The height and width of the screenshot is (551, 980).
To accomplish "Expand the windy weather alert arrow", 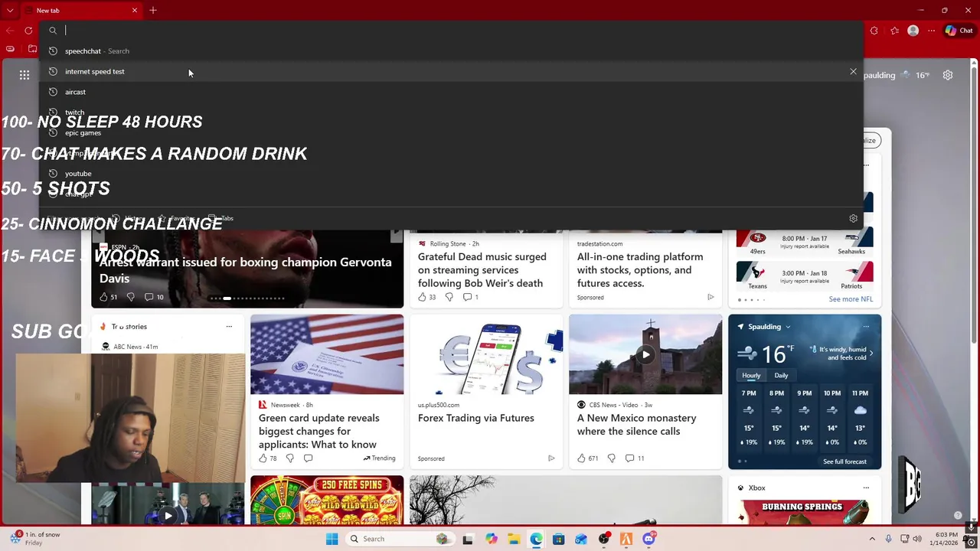I will pyautogui.click(x=871, y=354).
